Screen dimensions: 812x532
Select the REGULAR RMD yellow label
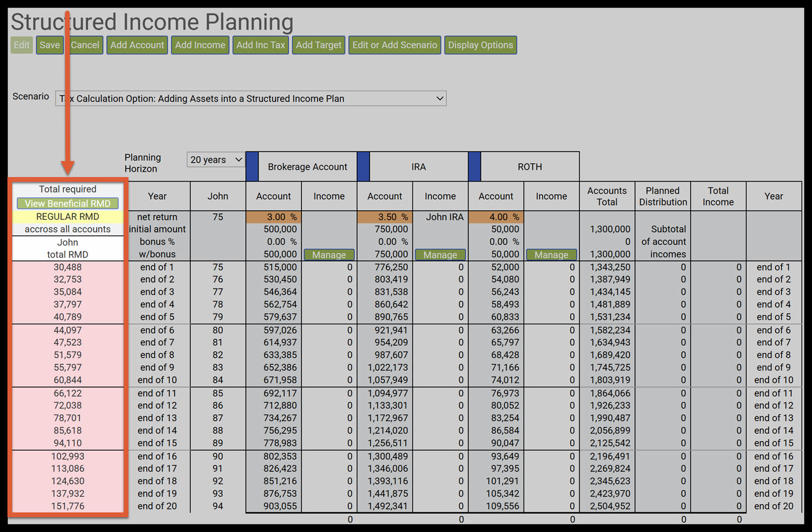68,216
